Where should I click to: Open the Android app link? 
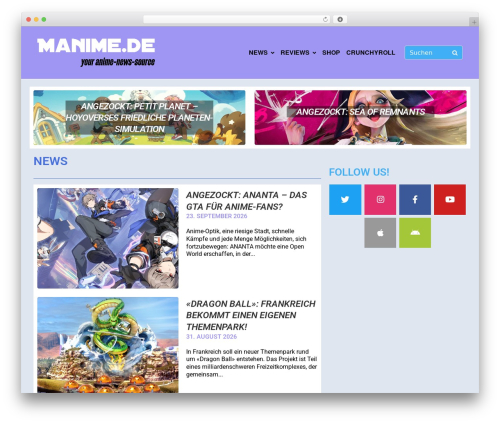pos(415,233)
